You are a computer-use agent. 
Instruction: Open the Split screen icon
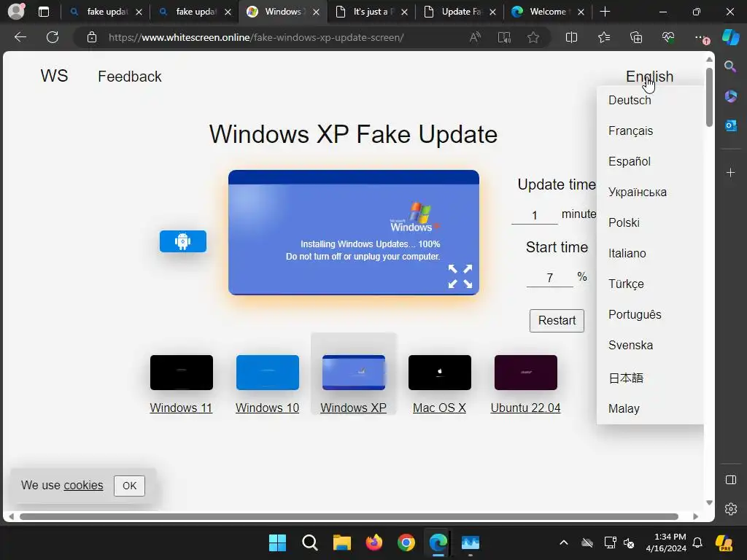click(x=571, y=37)
